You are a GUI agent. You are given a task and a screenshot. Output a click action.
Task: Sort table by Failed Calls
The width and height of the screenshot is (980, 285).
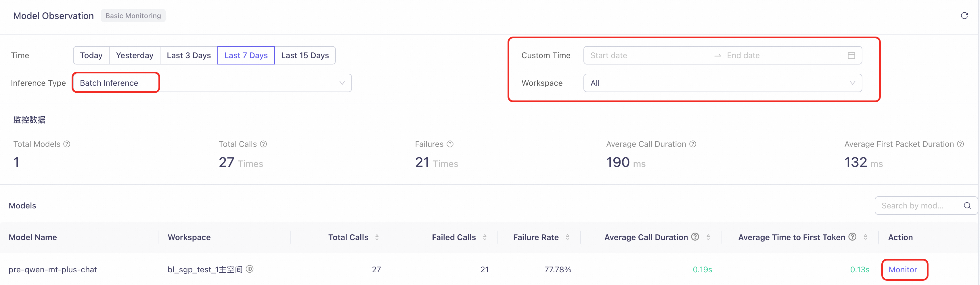pyautogui.click(x=485, y=237)
